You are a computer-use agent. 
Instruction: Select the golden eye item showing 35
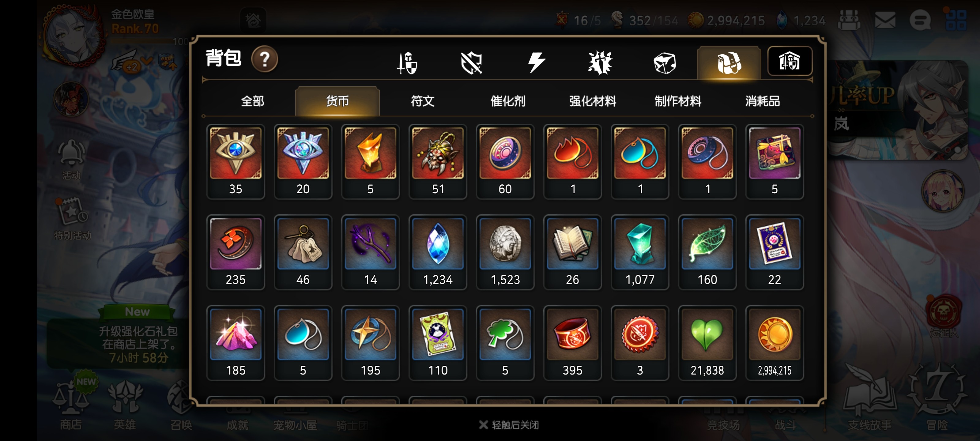[x=236, y=162]
